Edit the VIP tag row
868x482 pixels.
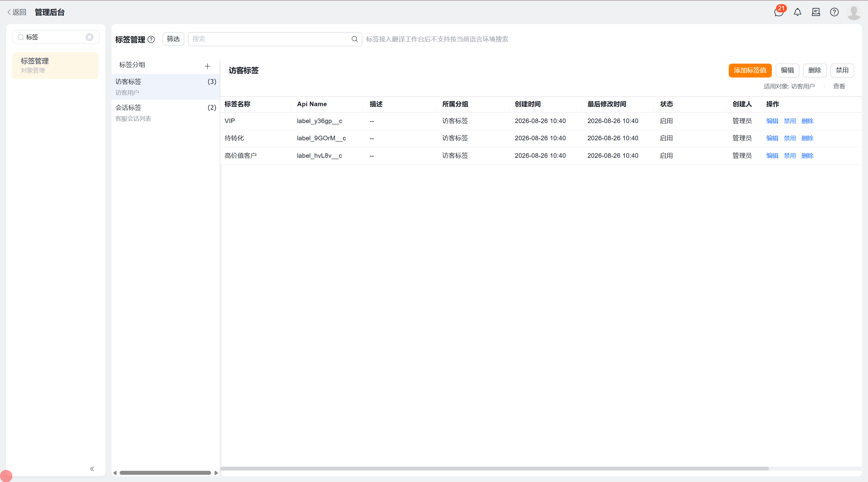[772, 121]
